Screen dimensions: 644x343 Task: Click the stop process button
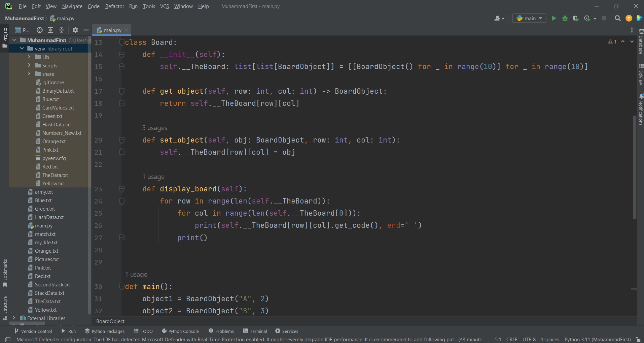click(604, 18)
